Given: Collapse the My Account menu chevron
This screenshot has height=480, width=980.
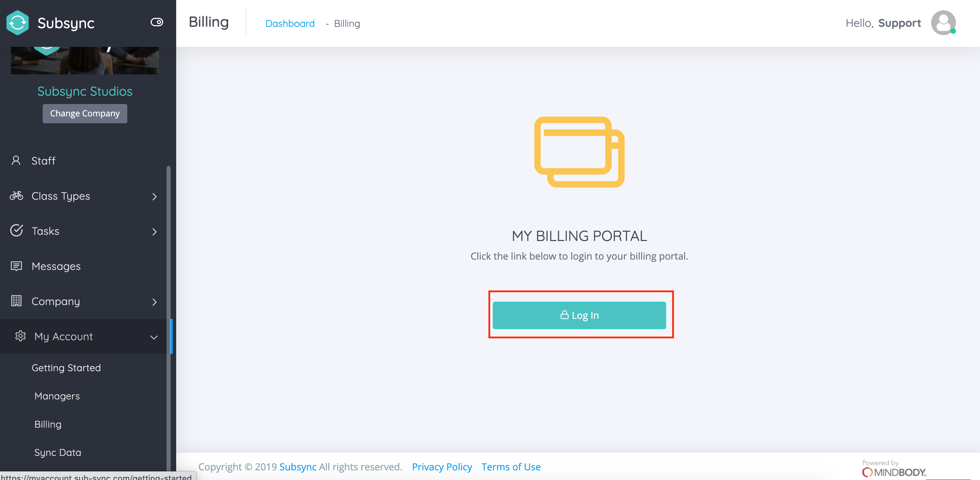Looking at the screenshot, I should 154,337.
